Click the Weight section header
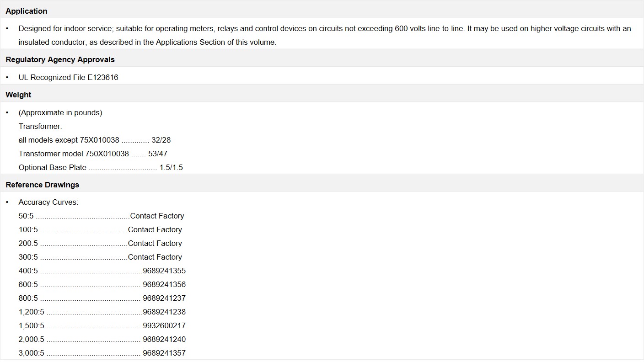Viewport: 644px width, 362px height. coord(18,95)
